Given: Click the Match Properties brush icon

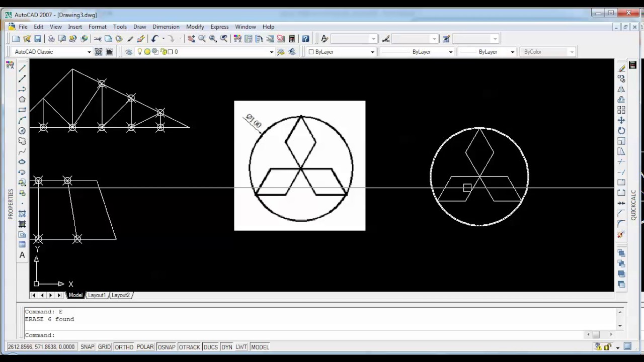Looking at the screenshot, I should (x=130, y=39).
